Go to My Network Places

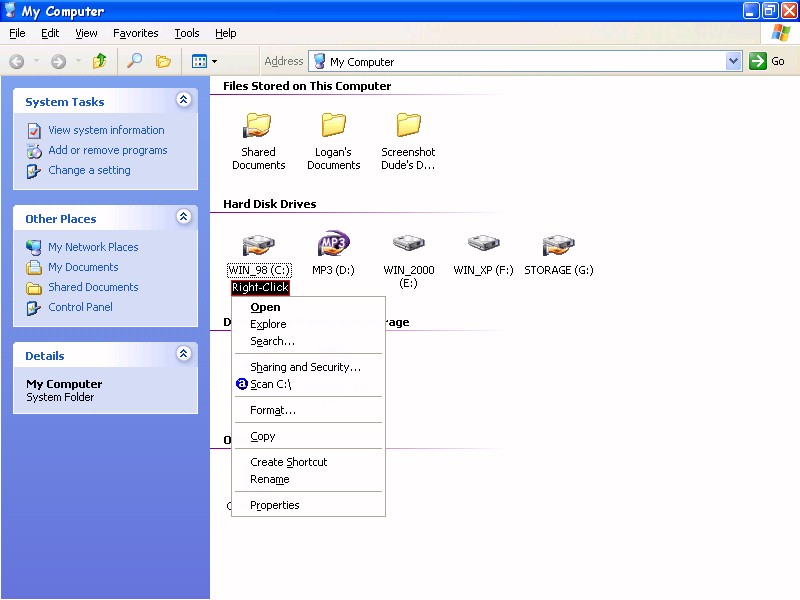[x=93, y=247]
